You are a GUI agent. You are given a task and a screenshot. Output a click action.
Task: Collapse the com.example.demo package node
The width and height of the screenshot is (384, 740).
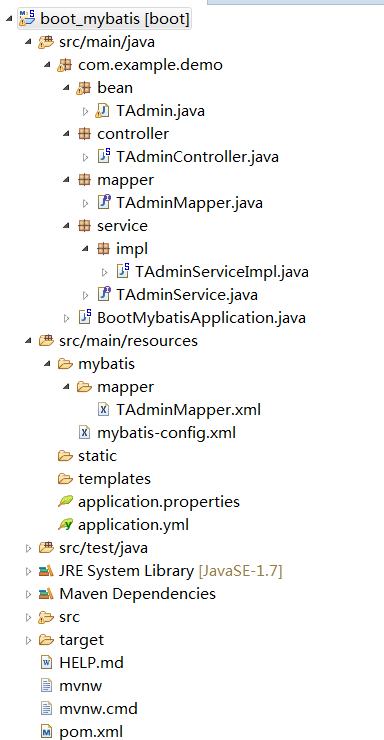(48, 65)
